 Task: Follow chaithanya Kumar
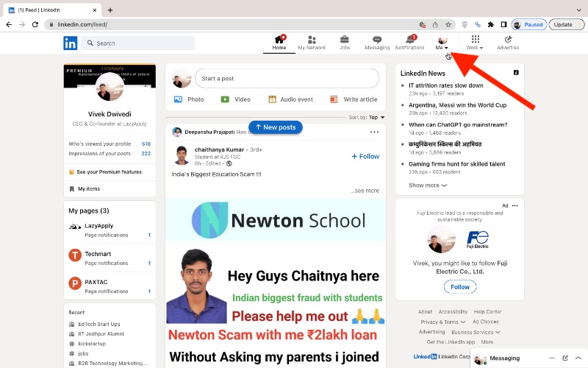[365, 156]
